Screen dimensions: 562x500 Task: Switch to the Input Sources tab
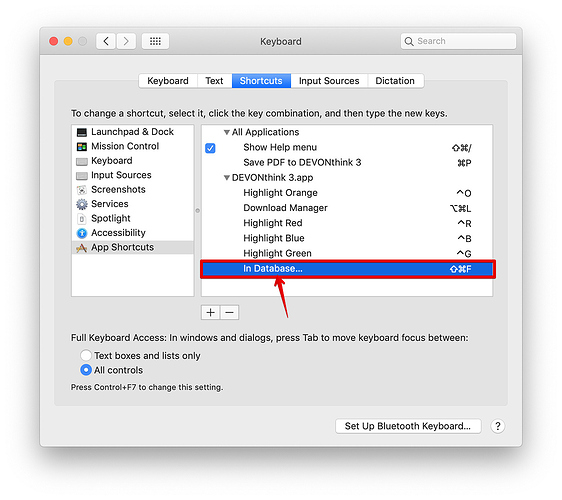[329, 81]
